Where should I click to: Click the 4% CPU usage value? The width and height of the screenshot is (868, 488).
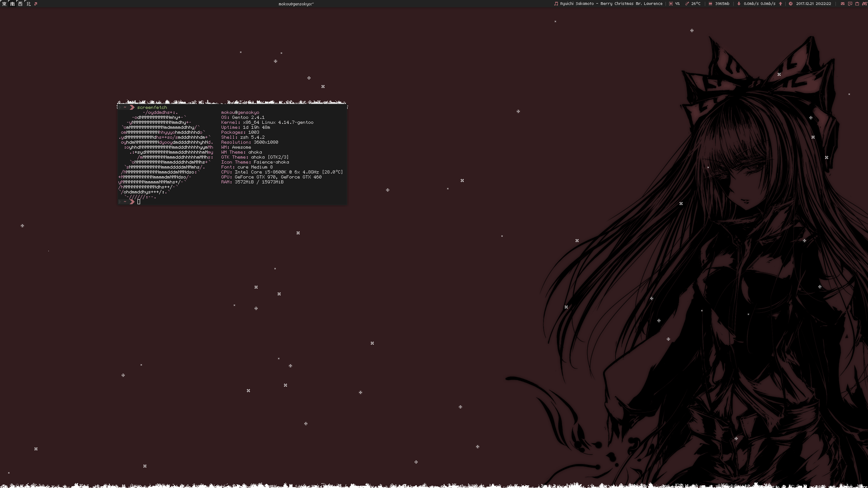(x=677, y=4)
